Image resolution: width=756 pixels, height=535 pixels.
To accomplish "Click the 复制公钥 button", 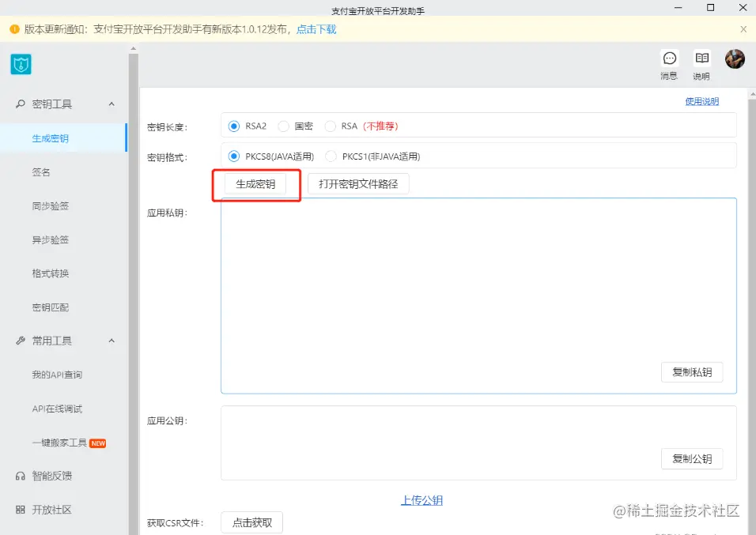I will coord(692,459).
